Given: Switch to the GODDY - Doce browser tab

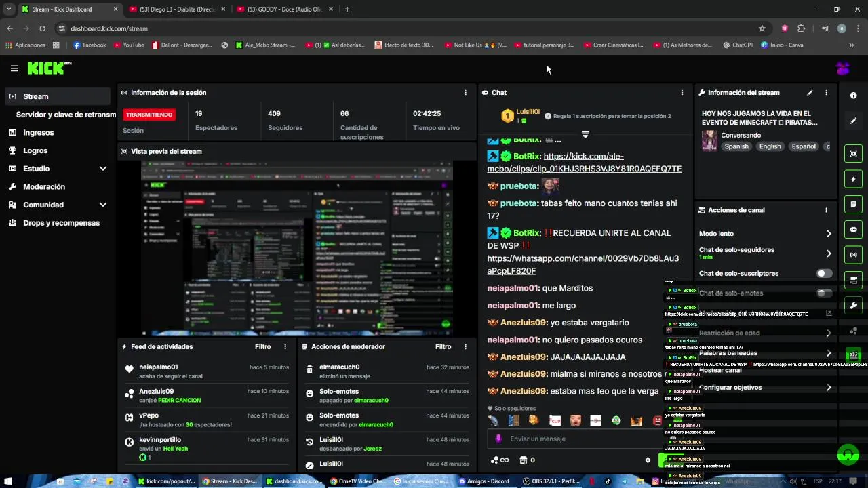Looking at the screenshot, I should click(285, 9).
